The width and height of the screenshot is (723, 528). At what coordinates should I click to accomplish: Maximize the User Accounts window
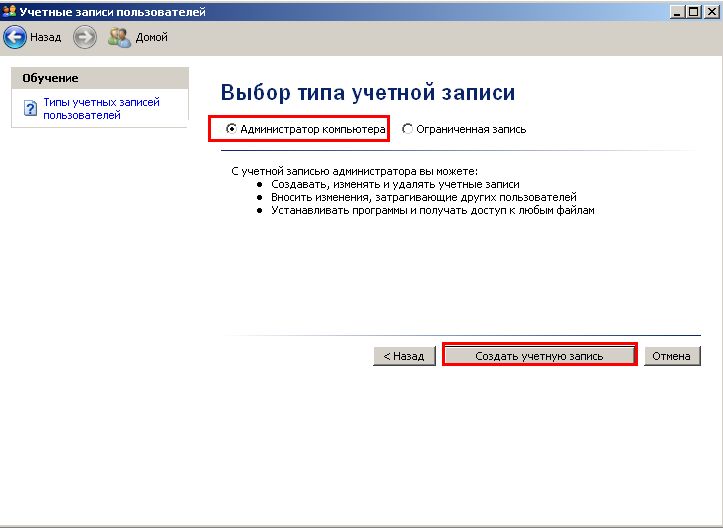693,11
